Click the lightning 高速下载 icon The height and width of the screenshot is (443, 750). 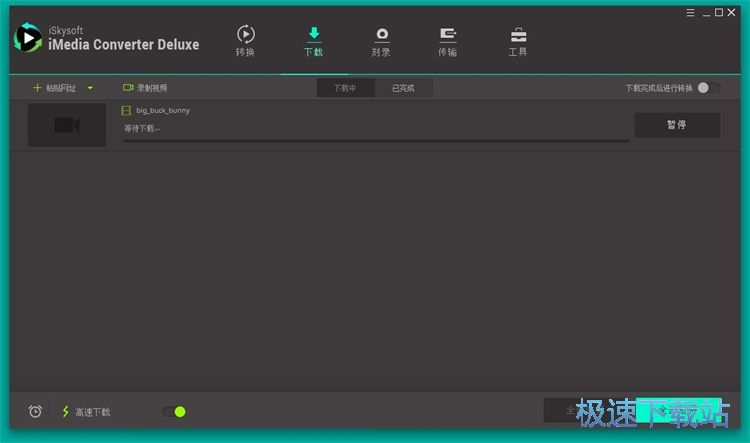click(x=66, y=411)
